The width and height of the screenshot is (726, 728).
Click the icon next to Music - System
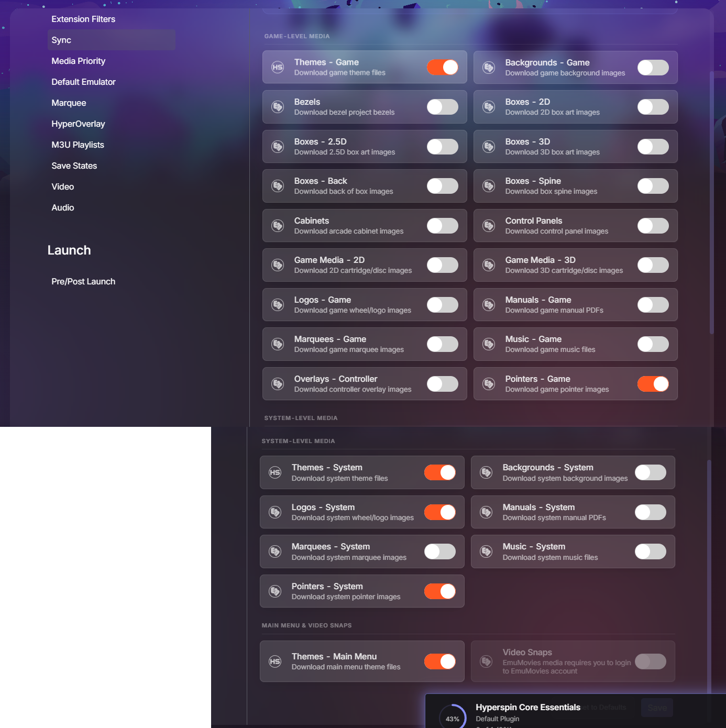[x=486, y=551]
